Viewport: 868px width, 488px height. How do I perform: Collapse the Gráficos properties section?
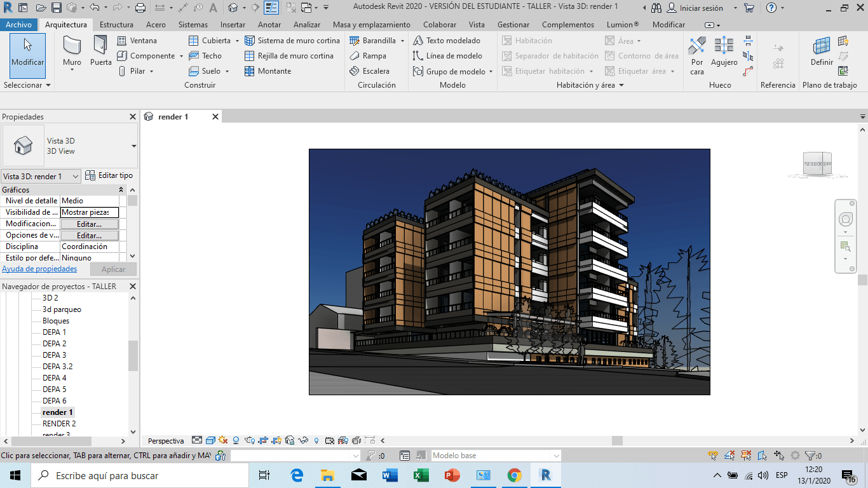(121, 190)
